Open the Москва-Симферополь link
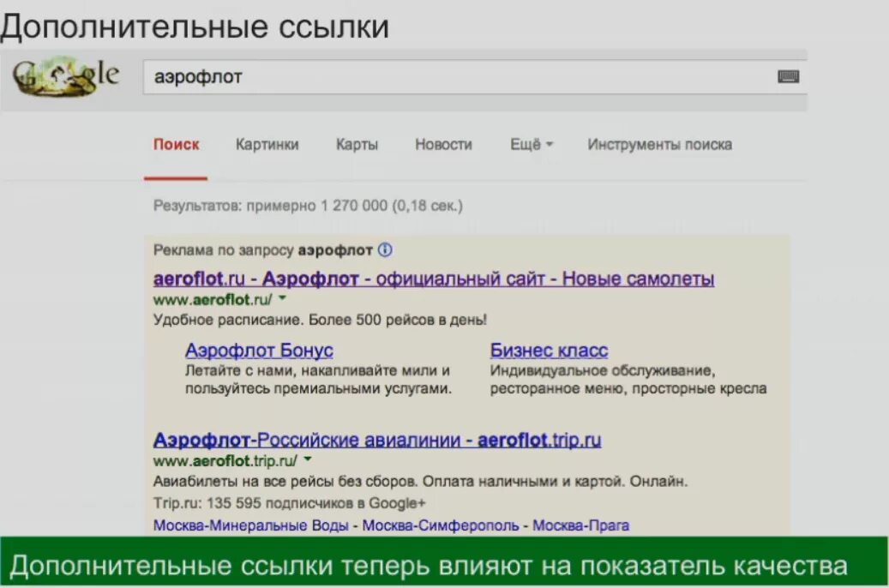This screenshot has width=889, height=588. [441, 525]
